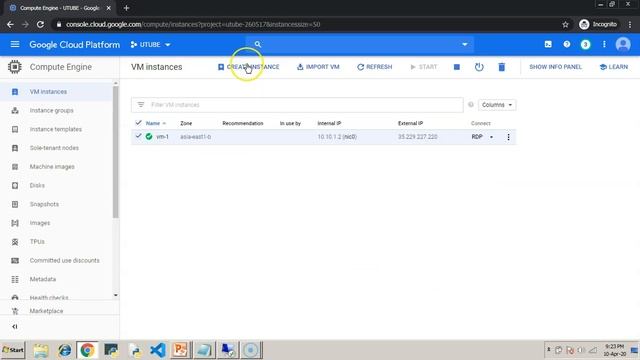Click the Refresh button

click(x=375, y=67)
